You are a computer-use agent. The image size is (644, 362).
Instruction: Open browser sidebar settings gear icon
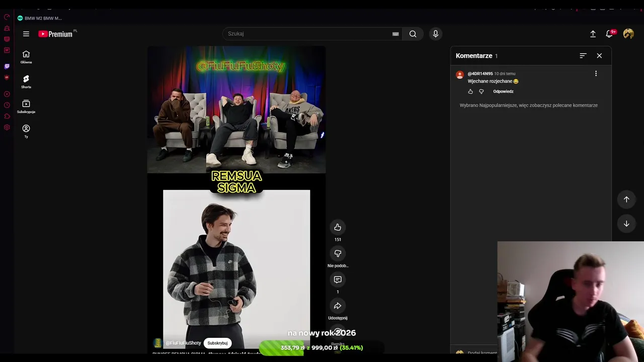pos(7,127)
